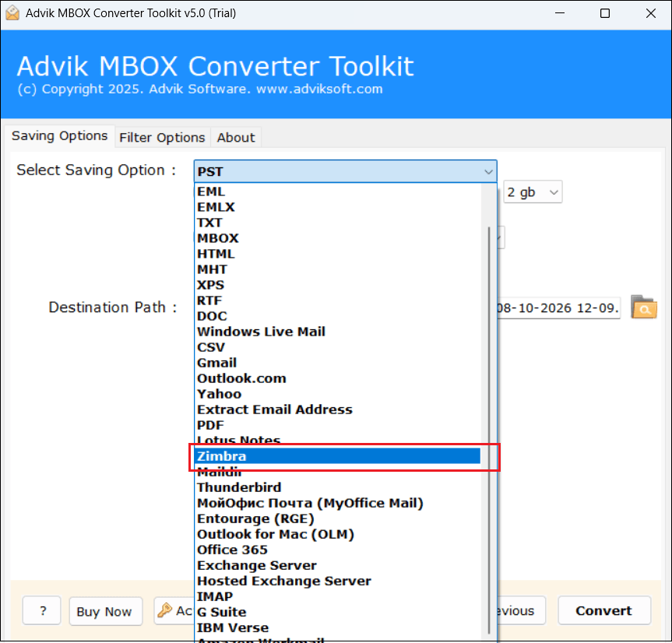The image size is (672, 643).
Task: Click the Buy Now button
Action: tap(104, 611)
